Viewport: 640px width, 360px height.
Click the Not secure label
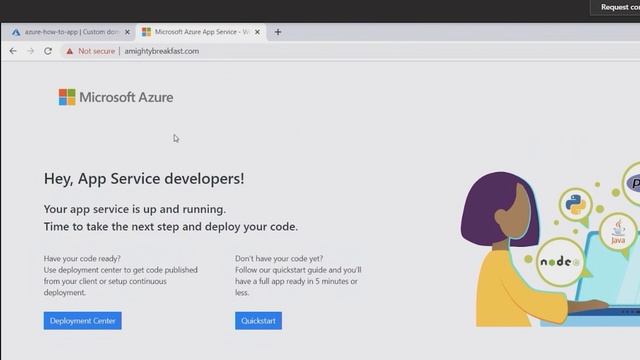(96, 51)
